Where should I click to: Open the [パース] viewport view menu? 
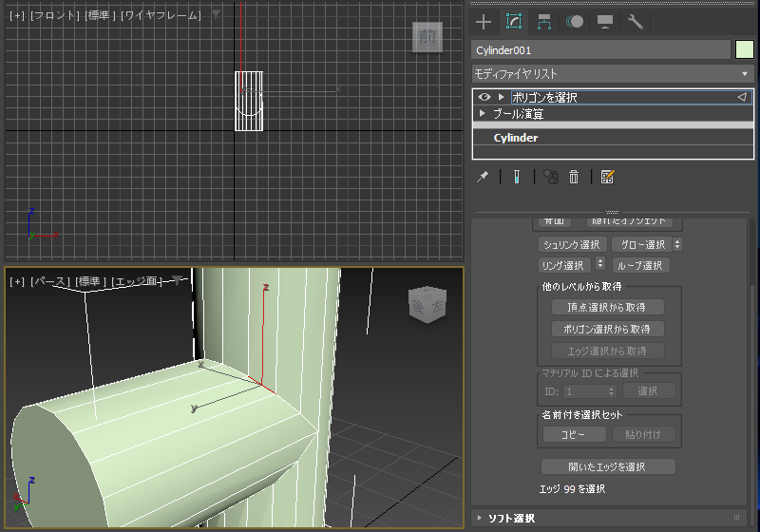[50, 281]
